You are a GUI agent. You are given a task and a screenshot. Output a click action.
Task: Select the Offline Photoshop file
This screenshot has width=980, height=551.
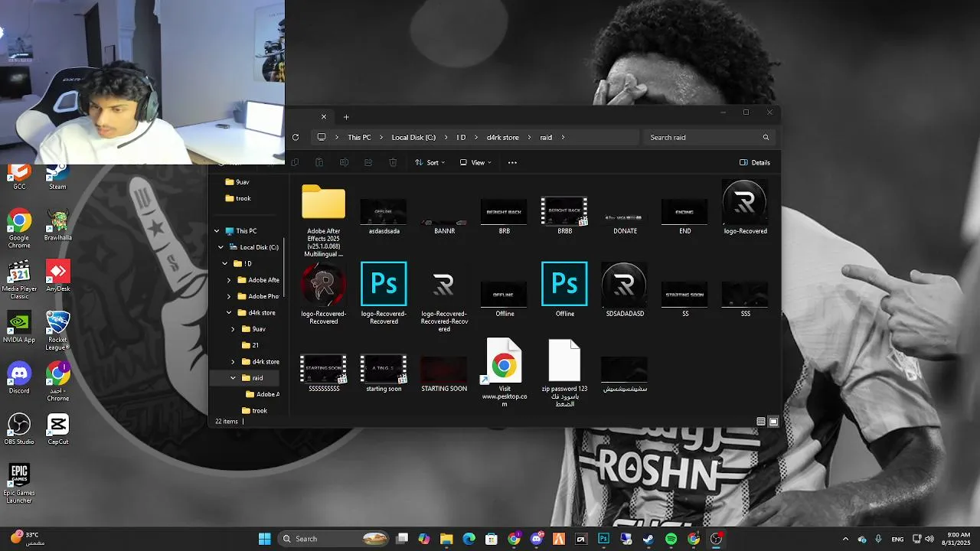564,289
